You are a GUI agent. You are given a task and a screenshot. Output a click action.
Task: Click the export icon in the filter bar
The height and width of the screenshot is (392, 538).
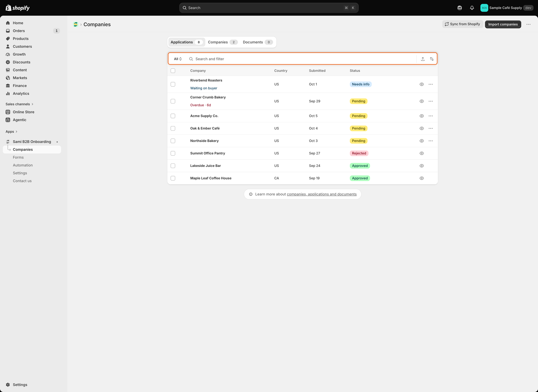point(423,59)
